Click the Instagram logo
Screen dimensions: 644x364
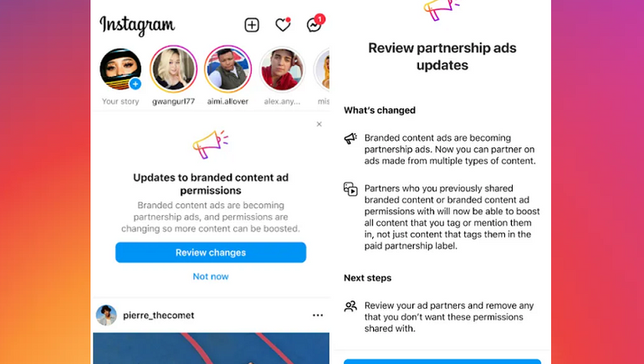137,25
